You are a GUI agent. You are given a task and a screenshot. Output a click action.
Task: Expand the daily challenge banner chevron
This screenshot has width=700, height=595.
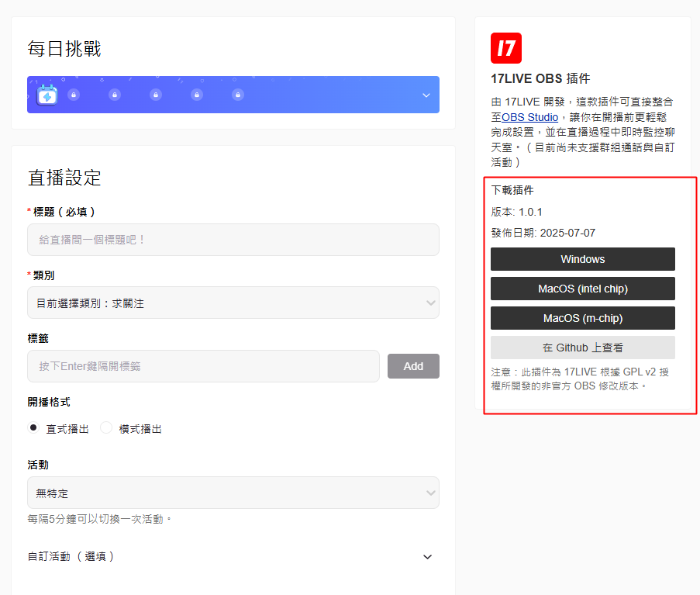(x=426, y=95)
